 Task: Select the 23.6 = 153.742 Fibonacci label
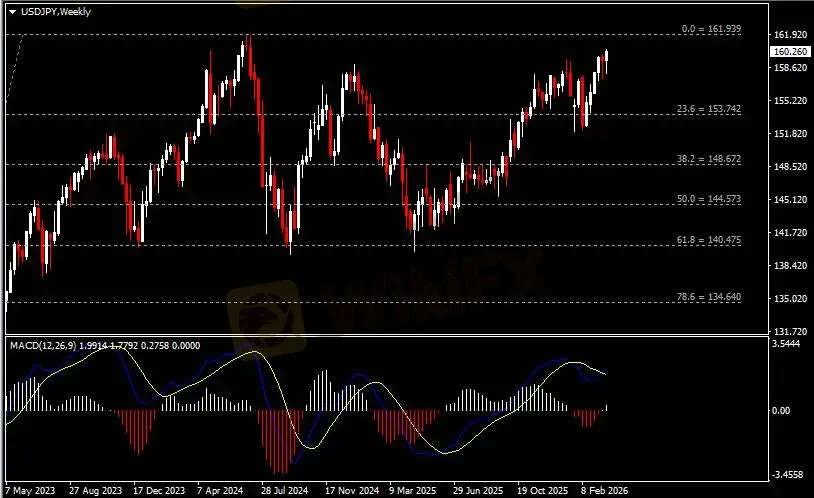(x=709, y=109)
